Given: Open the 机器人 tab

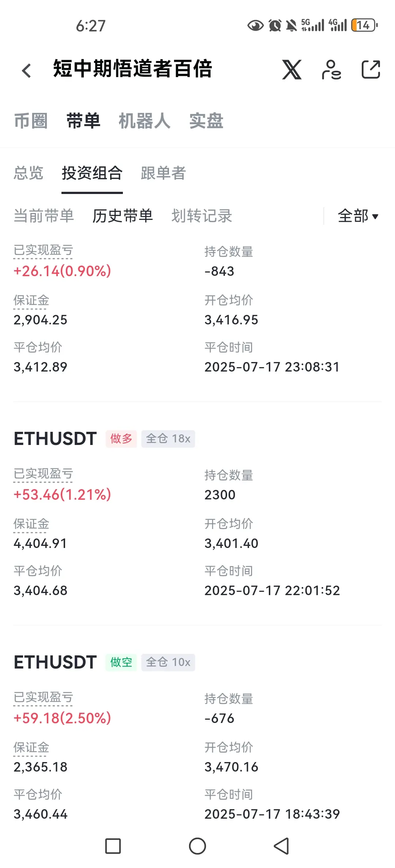Looking at the screenshot, I should (144, 121).
